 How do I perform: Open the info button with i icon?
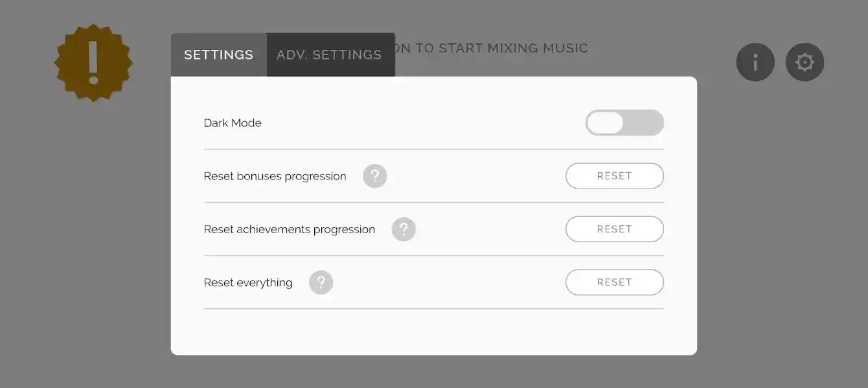[755, 62]
